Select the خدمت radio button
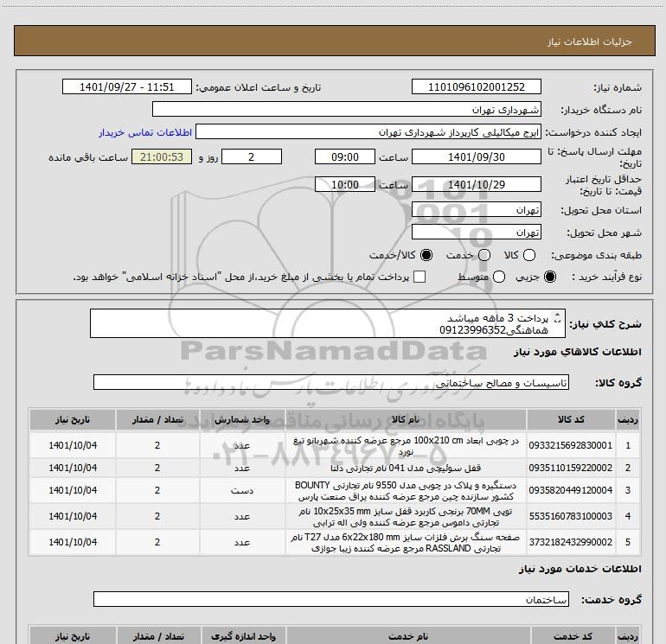Image resolution: width=666 pixels, height=644 pixels. [484, 255]
